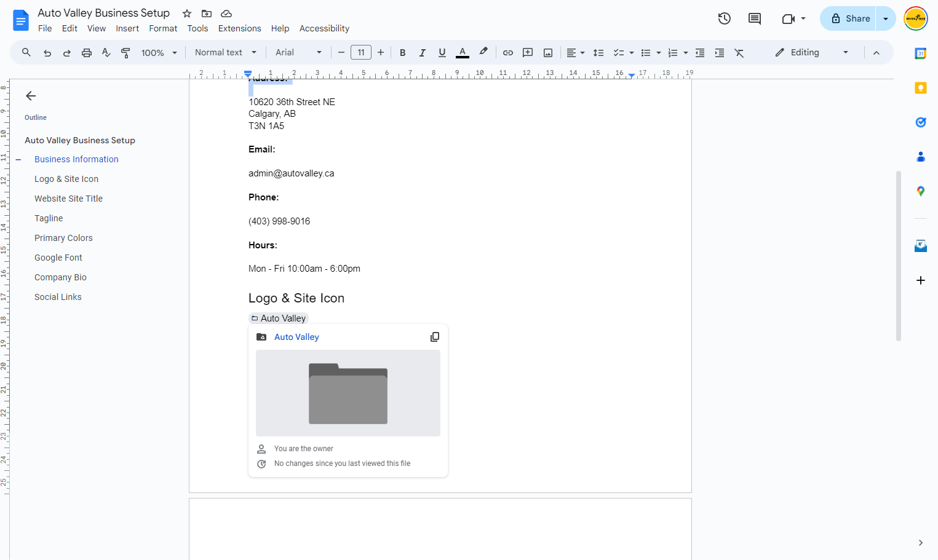The width and height of the screenshot is (938, 560).
Task: Open the Arial font dropdown
Action: click(299, 53)
